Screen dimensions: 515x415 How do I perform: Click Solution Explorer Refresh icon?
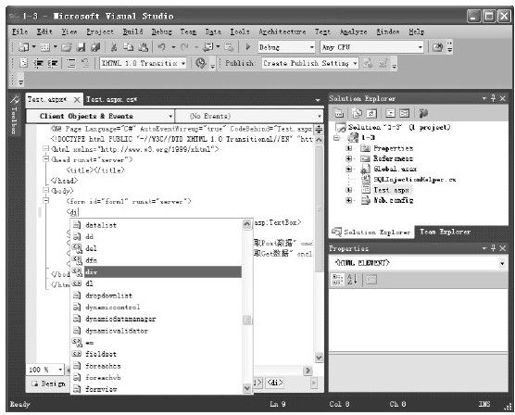pyautogui.click(x=371, y=113)
